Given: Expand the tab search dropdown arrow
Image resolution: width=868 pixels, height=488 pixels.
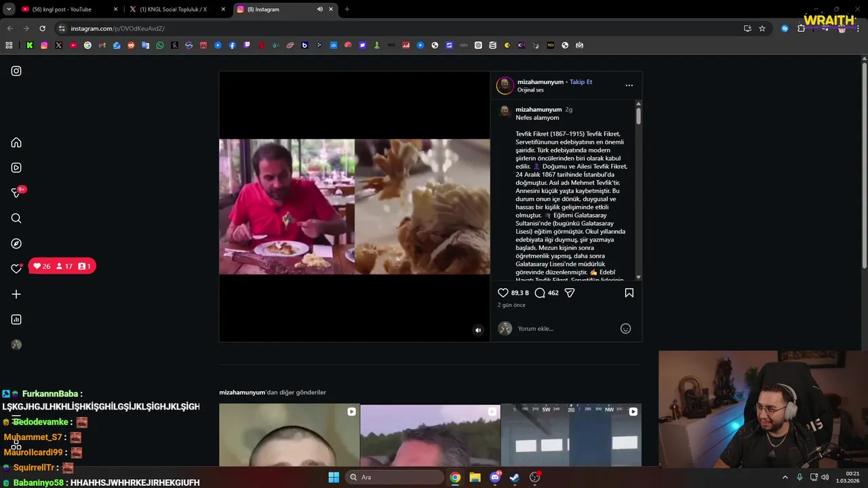Looking at the screenshot, I should (x=9, y=9).
